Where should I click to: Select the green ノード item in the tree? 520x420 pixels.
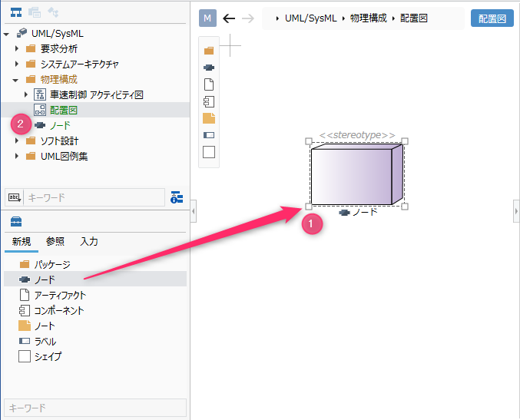tap(60, 125)
